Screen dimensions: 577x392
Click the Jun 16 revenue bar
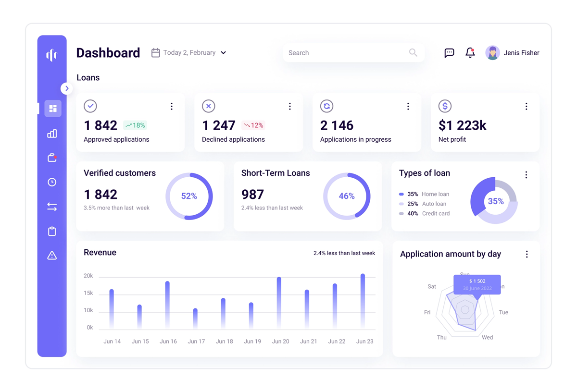pos(168,305)
